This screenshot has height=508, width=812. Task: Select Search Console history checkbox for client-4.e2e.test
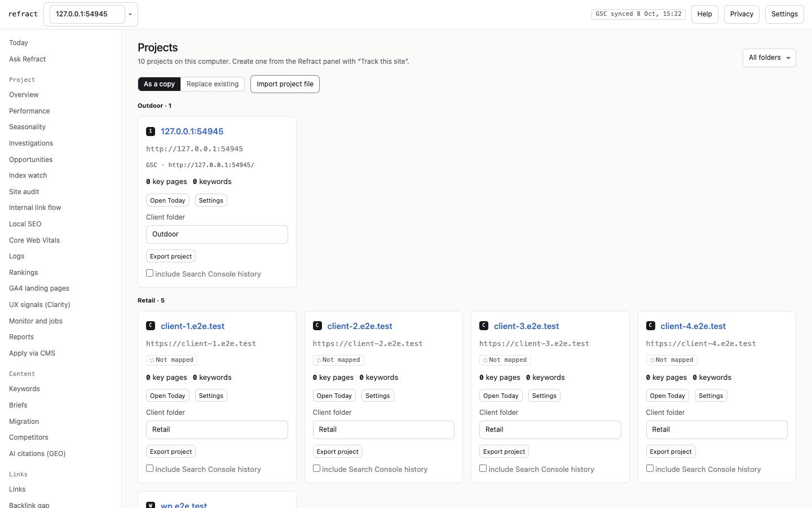650,468
